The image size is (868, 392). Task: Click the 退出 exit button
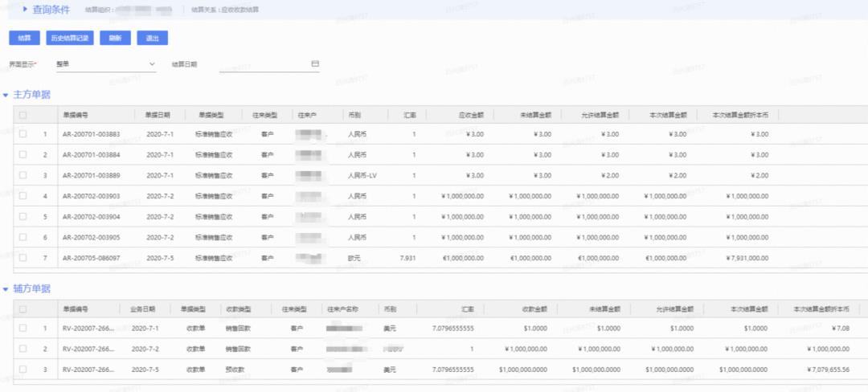152,38
